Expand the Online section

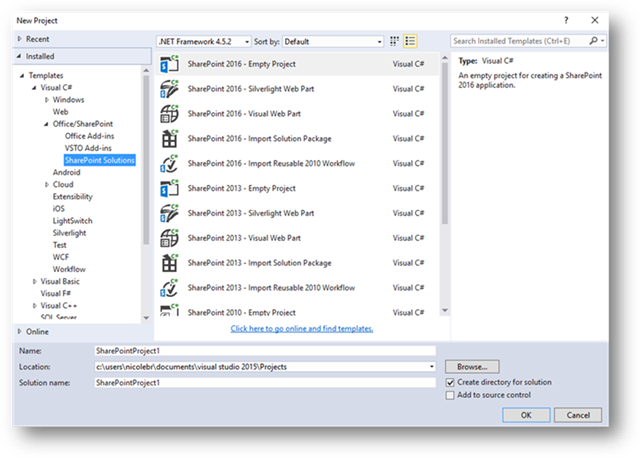tap(19, 331)
